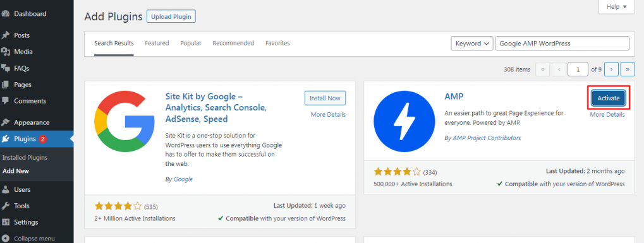Click the Pages icon in sidebar
The image size is (644, 243).
[x=5, y=85]
